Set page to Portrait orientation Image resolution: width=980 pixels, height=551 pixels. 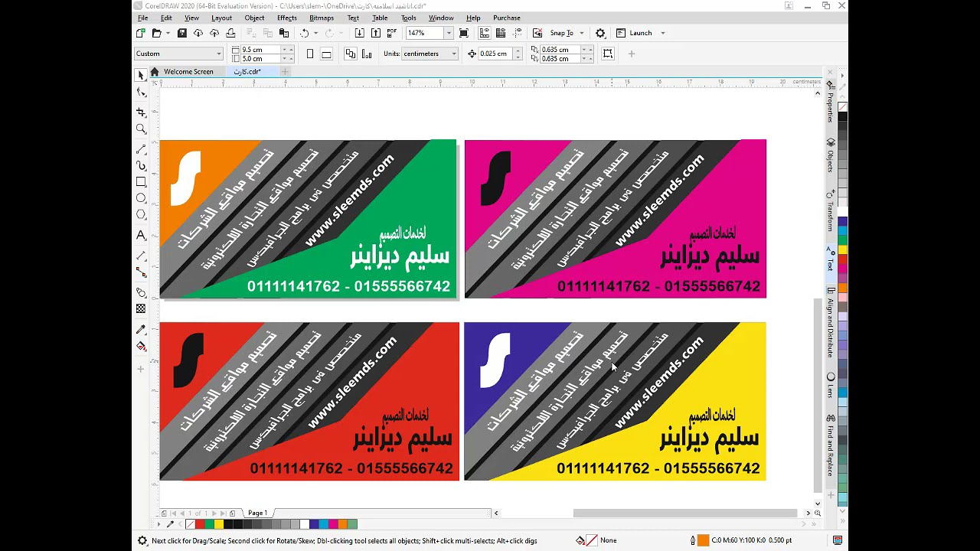click(309, 54)
